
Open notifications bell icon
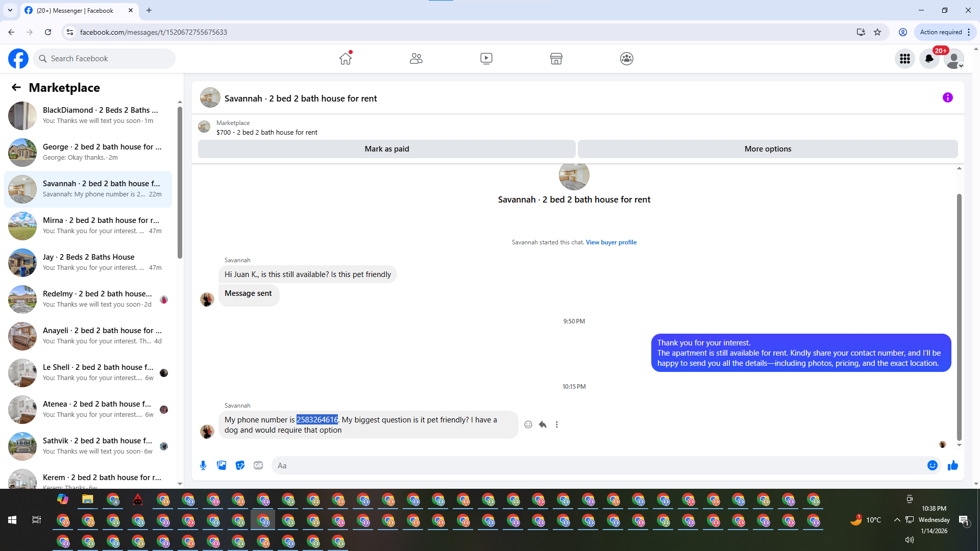point(929,59)
